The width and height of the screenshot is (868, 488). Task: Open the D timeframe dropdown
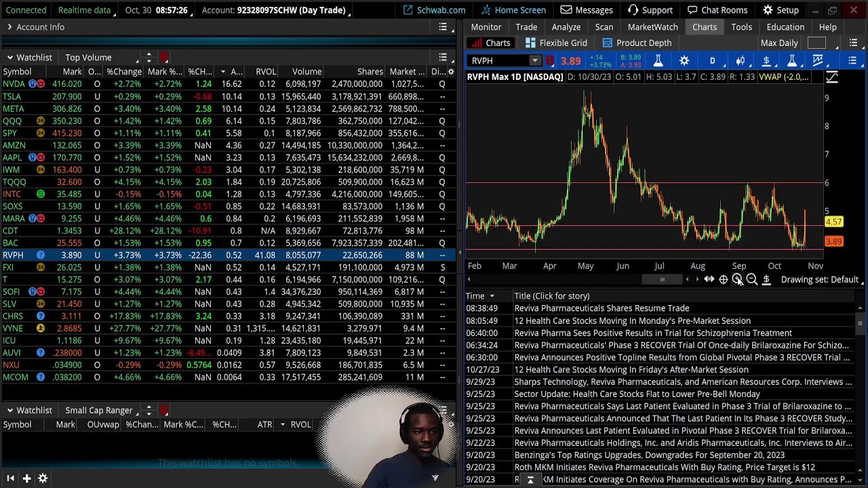pos(712,61)
